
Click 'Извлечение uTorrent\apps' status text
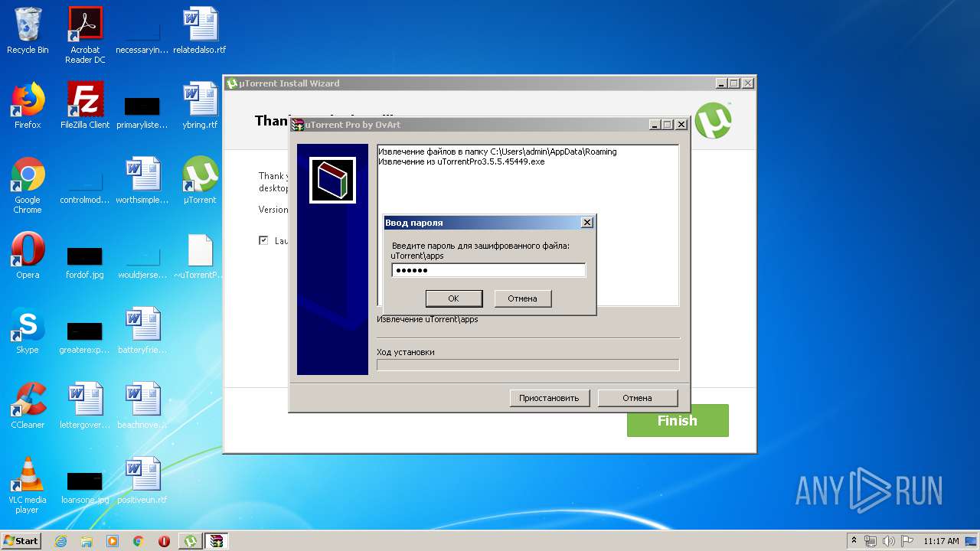click(427, 319)
